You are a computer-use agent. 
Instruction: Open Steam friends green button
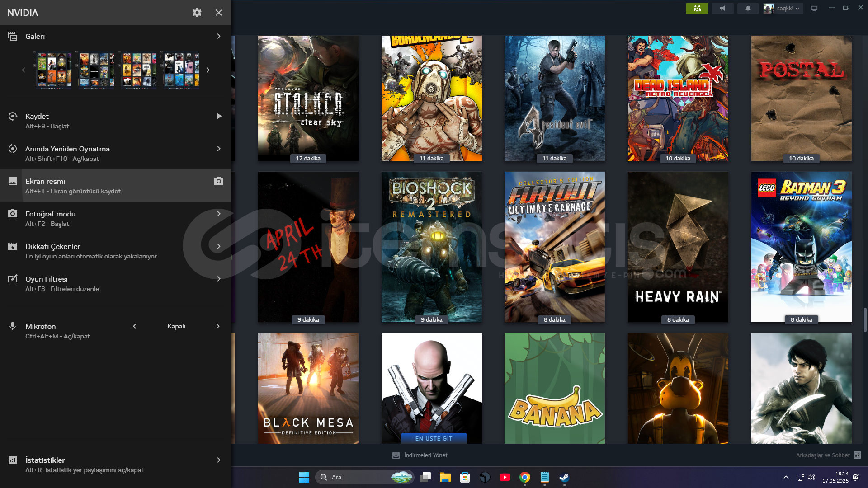click(x=697, y=9)
